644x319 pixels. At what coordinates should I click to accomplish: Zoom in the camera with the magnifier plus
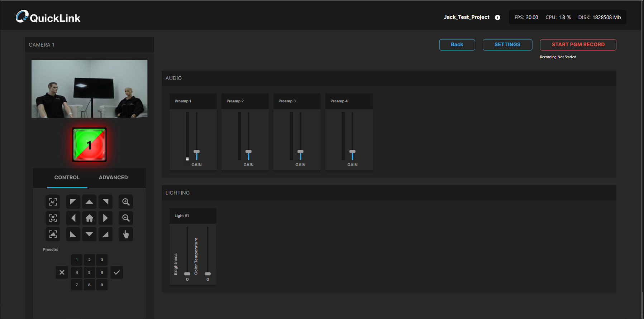point(126,202)
